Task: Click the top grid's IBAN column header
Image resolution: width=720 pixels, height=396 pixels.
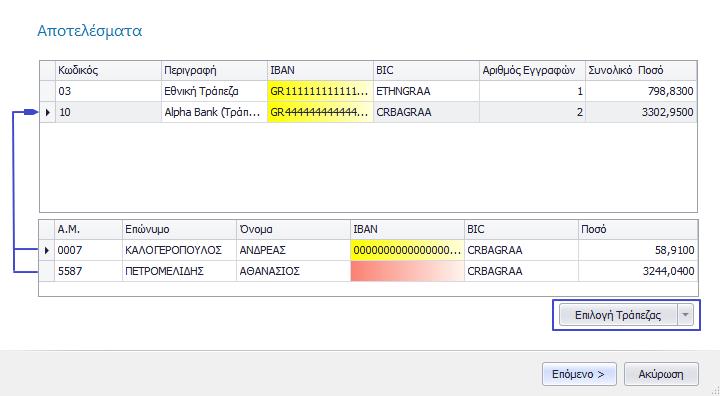Action: point(320,70)
